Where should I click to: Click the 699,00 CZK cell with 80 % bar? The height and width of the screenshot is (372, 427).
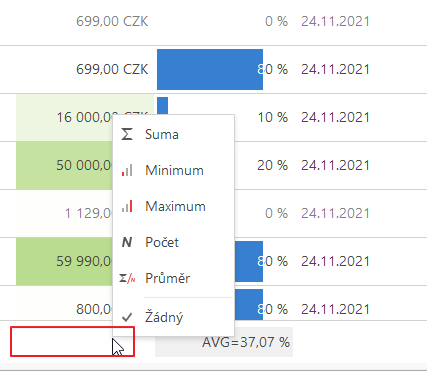click(x=112, y=69)
